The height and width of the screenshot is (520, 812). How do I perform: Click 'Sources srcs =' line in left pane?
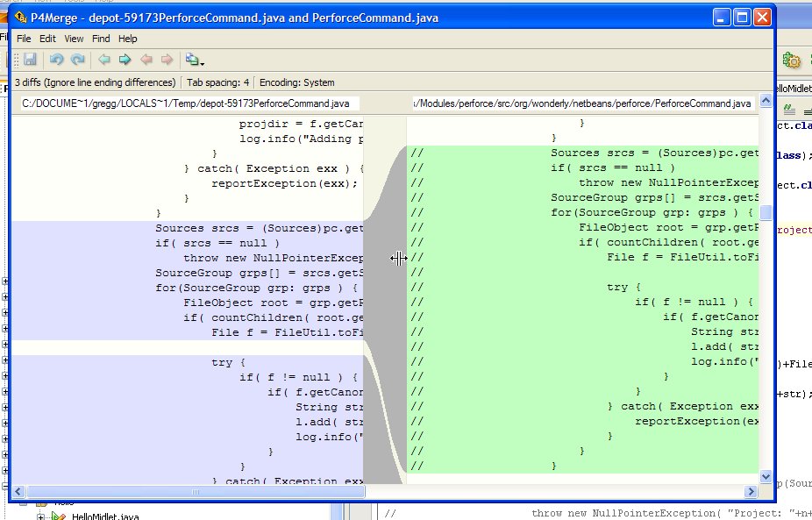pos(259,228)
